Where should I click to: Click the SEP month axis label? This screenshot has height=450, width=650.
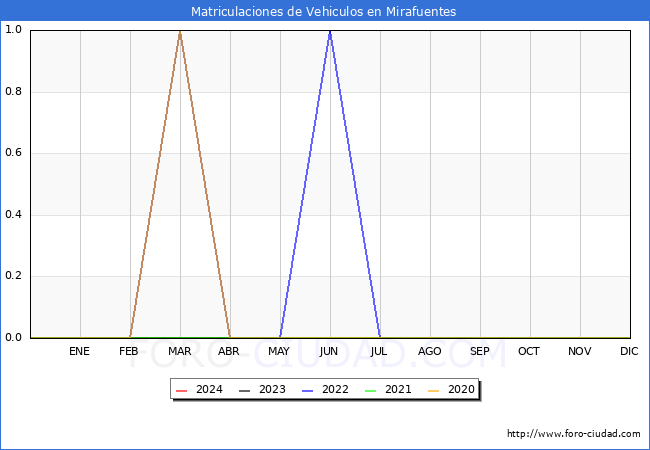tap(480, 351)
